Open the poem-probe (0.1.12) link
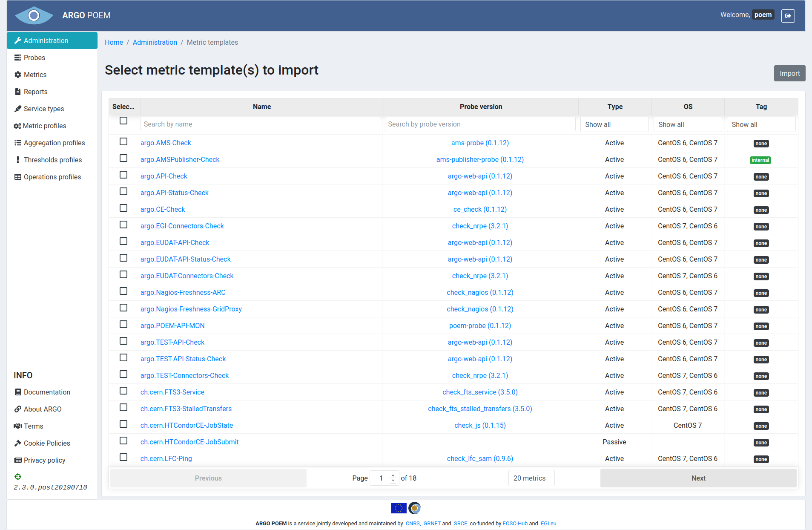The height and width of the screenshot is (530, 812). 480,325
